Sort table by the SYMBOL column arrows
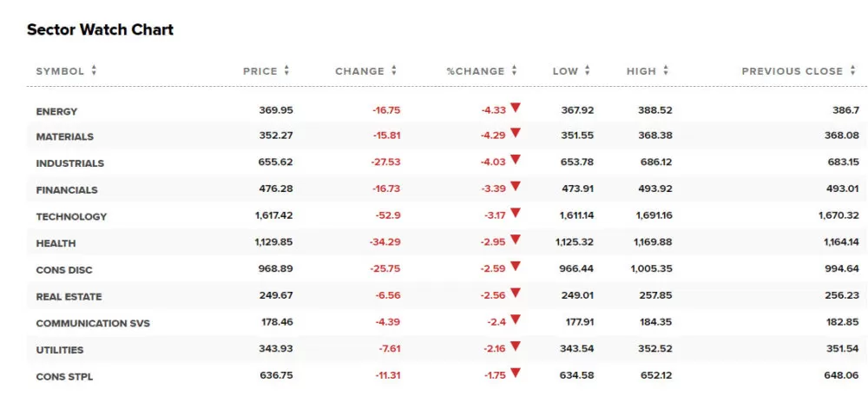The width and height of the screenshot is (868, 403). click(94, 70)
